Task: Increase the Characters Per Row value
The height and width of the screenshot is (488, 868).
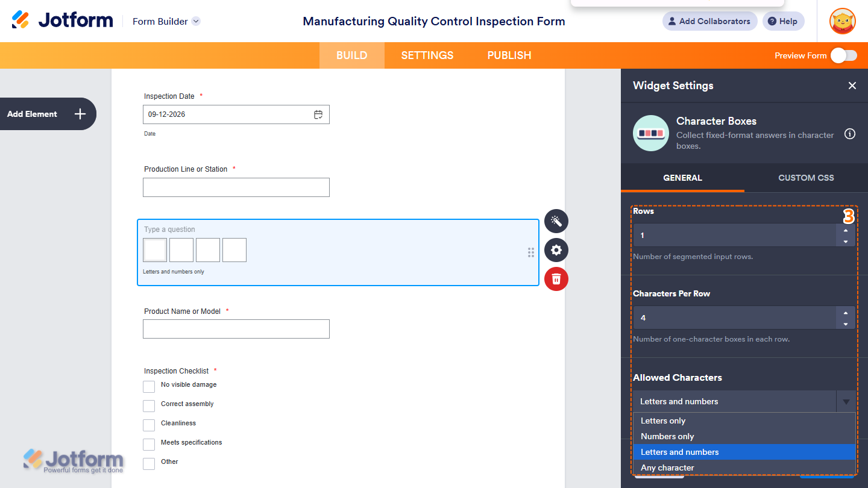Action: pos(846,312)
